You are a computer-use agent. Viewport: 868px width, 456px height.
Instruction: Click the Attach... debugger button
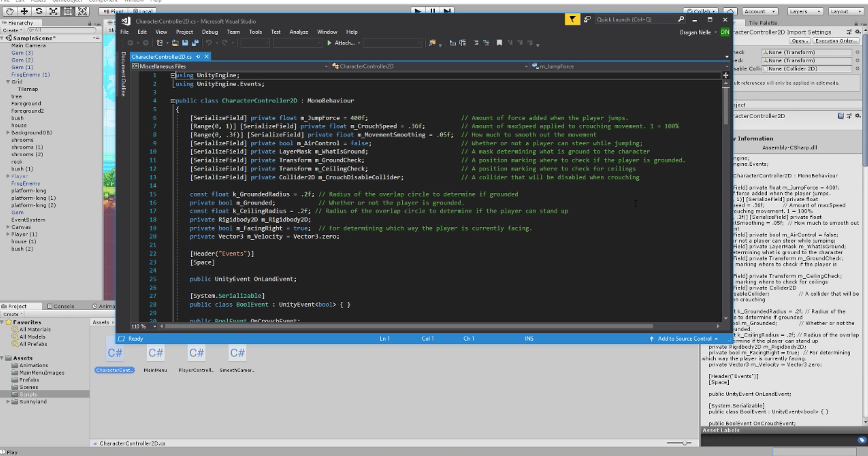click(341, 43)
